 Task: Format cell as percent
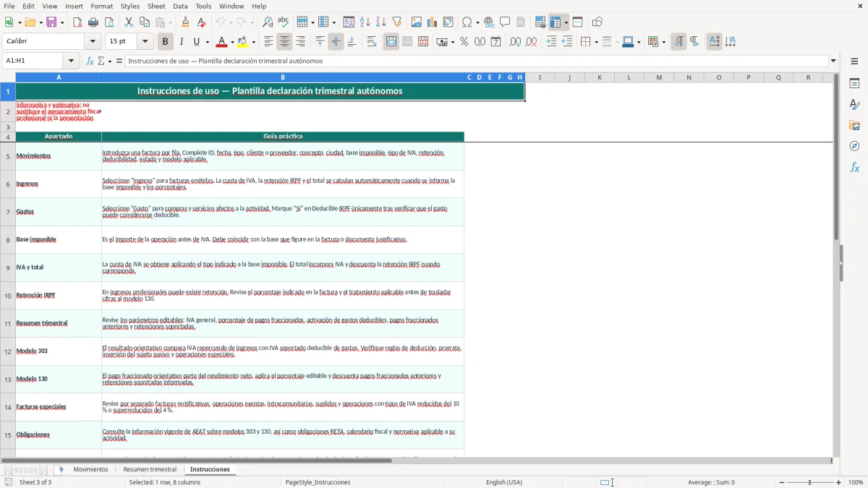click(x=464, y=42)
